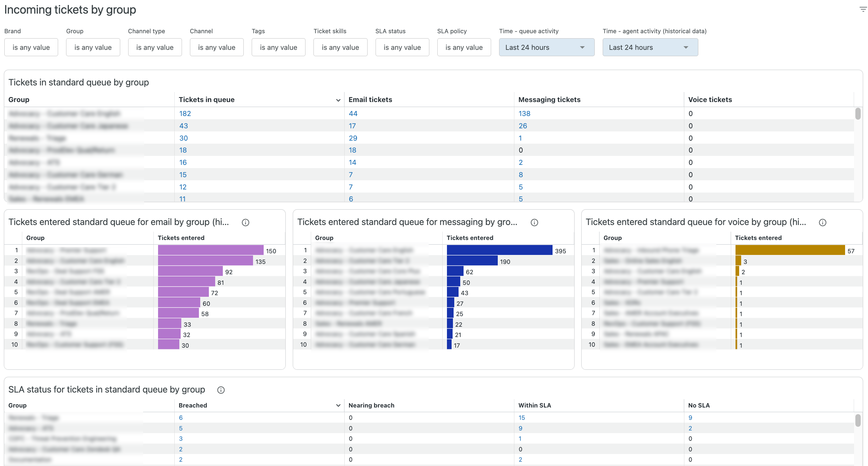Screen dimensions: 868x466
Task: Click info icon beside voice queue chart title
Action: click(x=823, y=223)
